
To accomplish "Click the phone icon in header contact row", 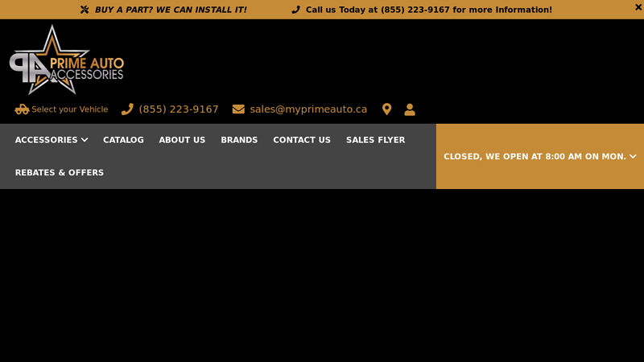I will point(127,109).
